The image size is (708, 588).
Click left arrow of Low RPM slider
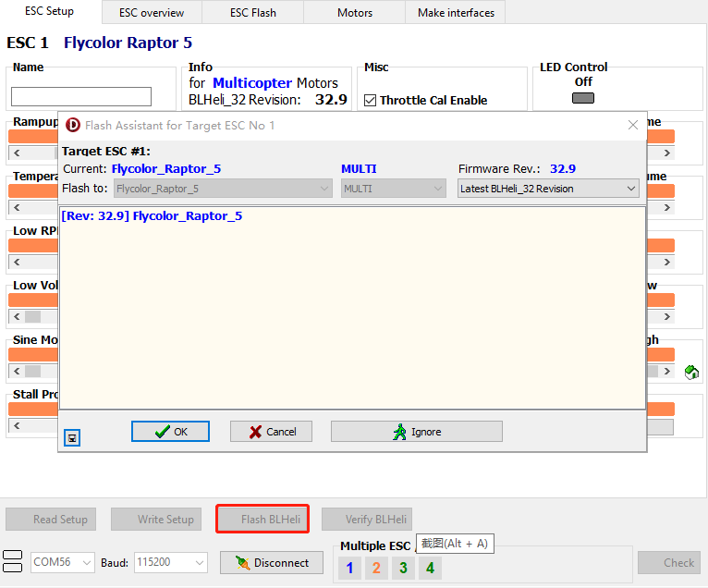[17, 262]
